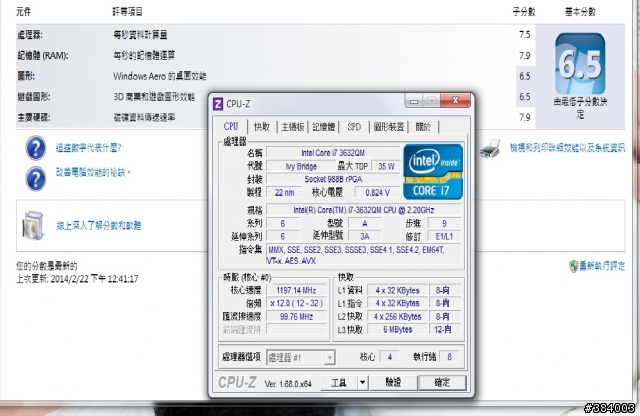Click the 修訂 value E1/L1
This screenshot has width=640, height=416.
[x=444, y=236]
